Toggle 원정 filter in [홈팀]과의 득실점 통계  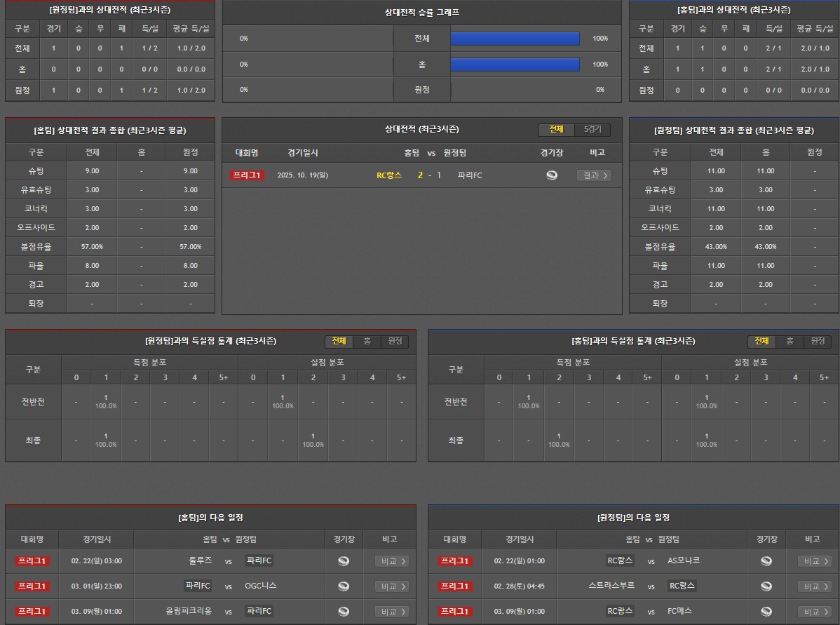[818, 341]
